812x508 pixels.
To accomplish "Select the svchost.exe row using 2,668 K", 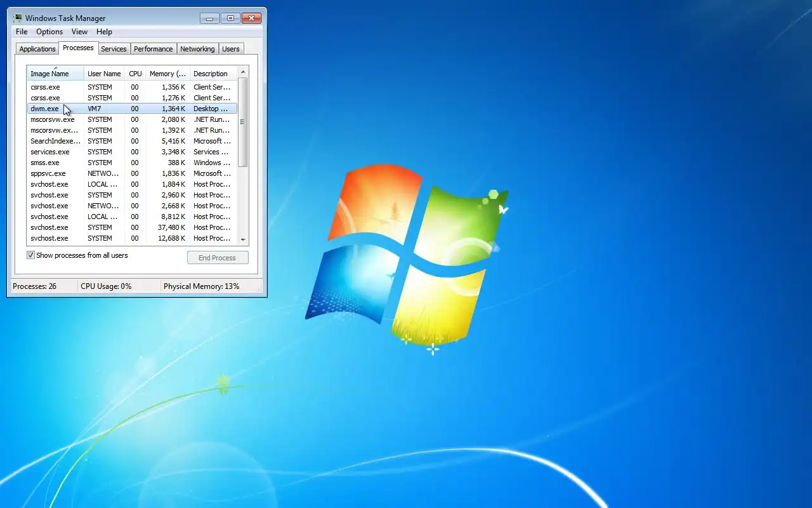I will [x=132, y=206].
